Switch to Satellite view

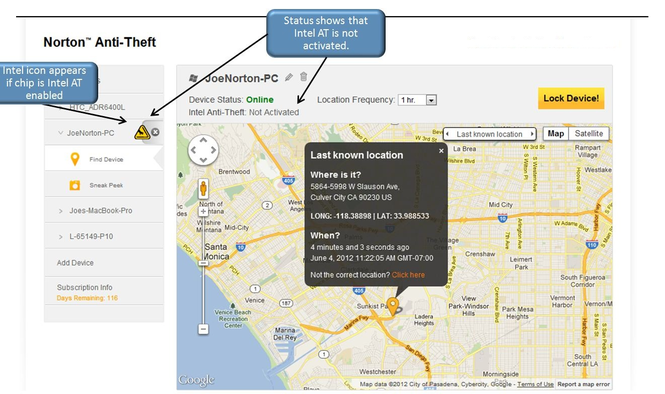pos(589,134)
